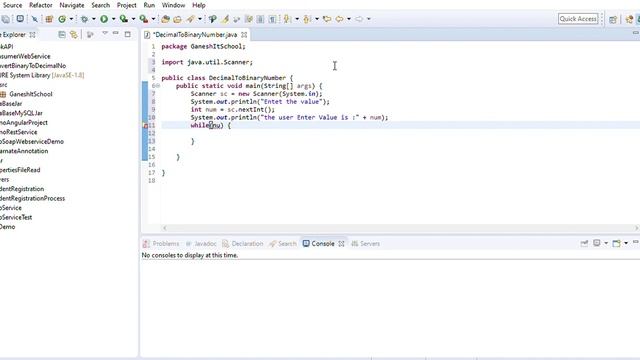The height and width of the screenshot is (360, 640).
Task: Close the DecimalToBinaryNumber.java editor tab
Action: pyautogui.click(x=244, y=35)
